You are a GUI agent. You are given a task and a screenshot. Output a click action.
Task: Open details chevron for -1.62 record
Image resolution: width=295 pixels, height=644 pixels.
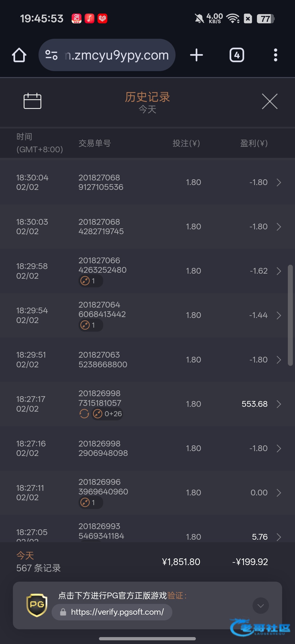[x=279, y=271]
